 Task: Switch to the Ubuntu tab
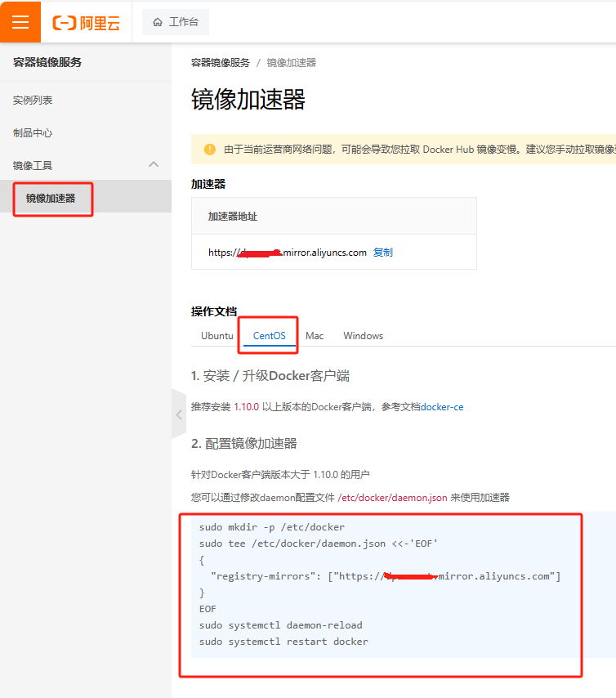tap(217, 336)
